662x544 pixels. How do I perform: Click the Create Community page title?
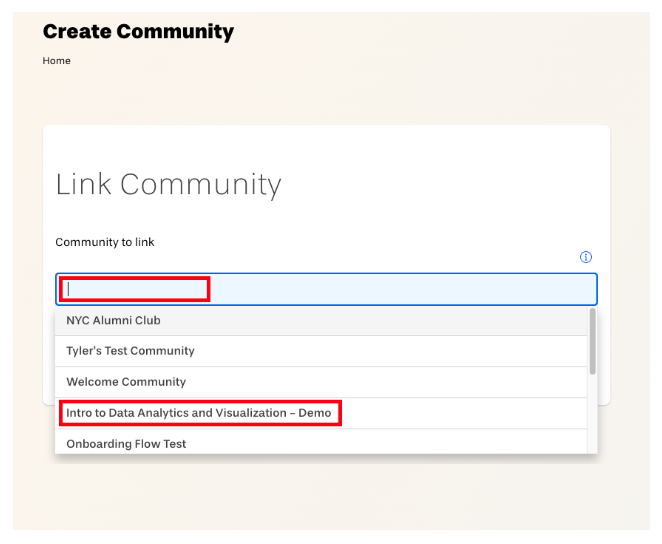coord(138,32)
